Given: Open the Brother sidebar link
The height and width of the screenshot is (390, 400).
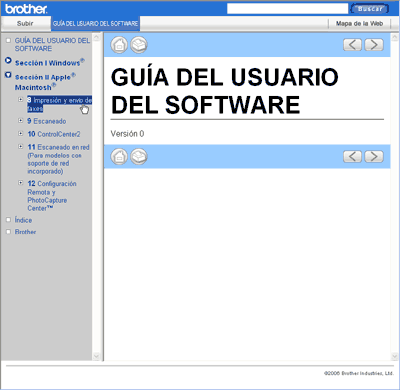Looking at the screenshot, I should [25, 232].
